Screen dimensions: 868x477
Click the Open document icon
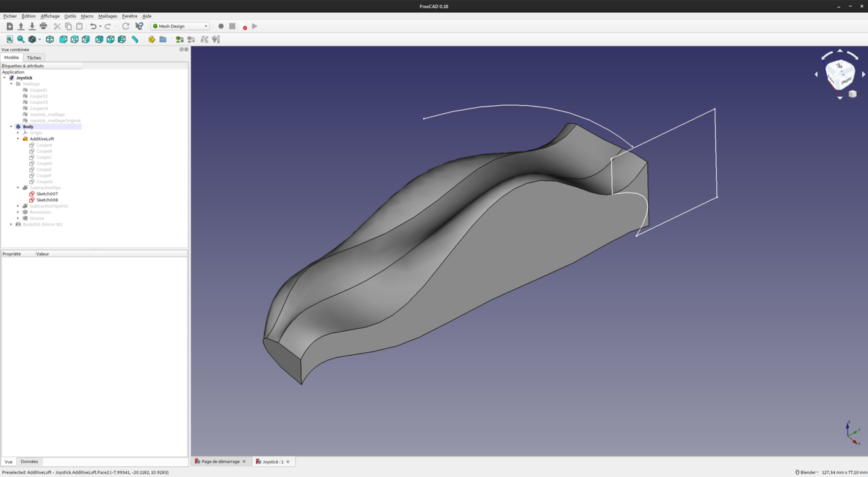coord(20,26)
